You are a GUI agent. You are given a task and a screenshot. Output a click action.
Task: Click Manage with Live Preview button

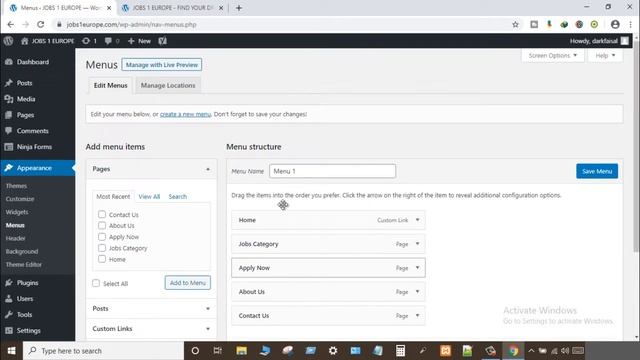pyautogui.click(x=162, y=64)
